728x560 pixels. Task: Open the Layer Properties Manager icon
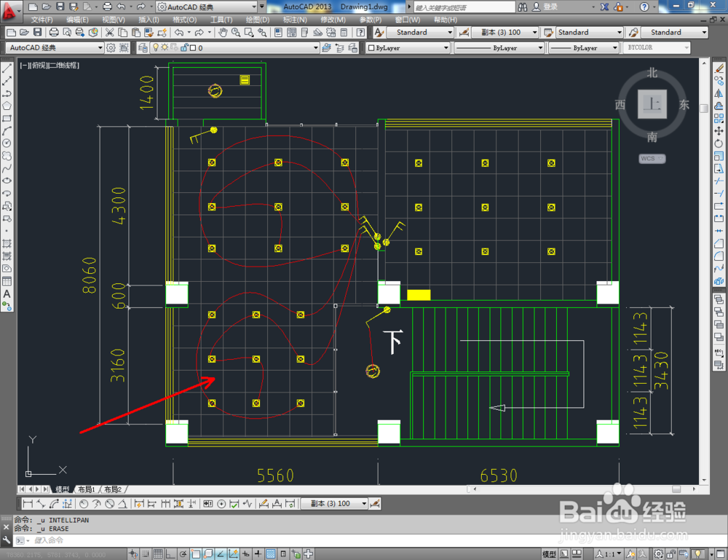tap(143, 47)
